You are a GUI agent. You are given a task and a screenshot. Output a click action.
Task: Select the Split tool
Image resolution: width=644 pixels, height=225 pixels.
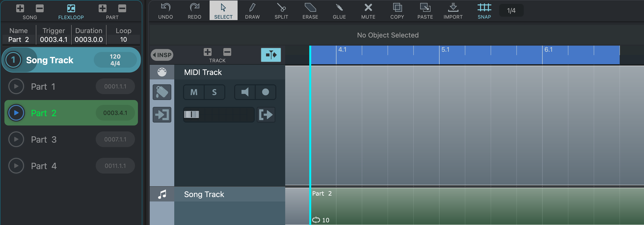pos(281,11)
